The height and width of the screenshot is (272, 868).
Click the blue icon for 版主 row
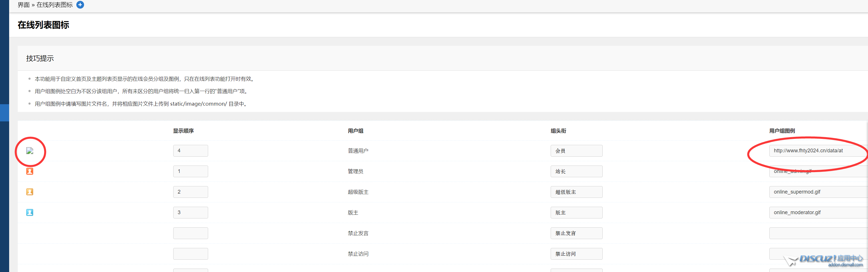click(30, 213)
